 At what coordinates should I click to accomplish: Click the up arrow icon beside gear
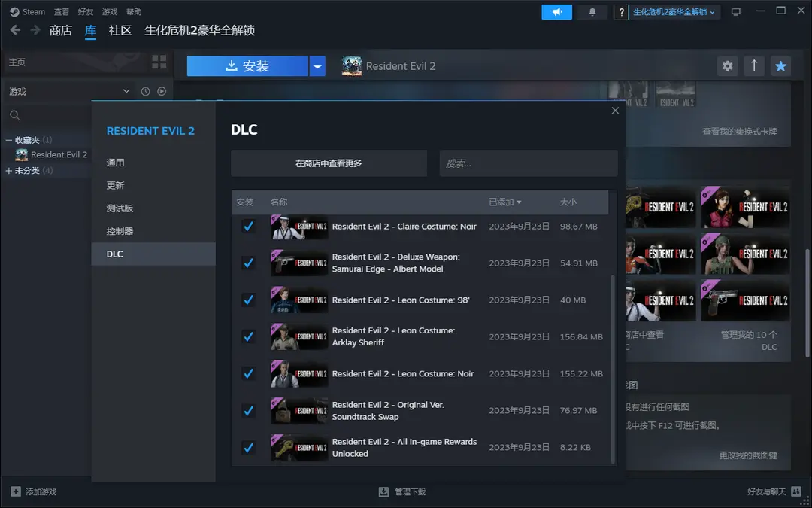754,65
